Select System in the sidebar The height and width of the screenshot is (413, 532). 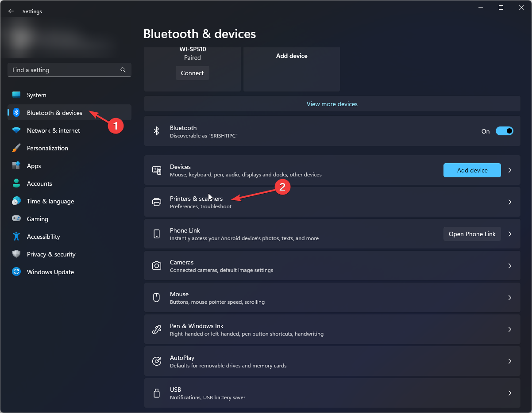point(69,95)
